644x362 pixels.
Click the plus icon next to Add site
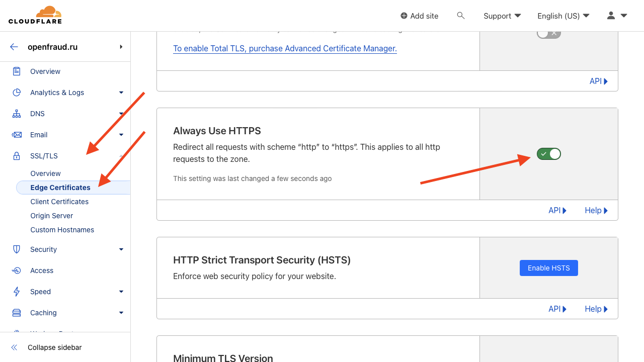pos(404,16)
